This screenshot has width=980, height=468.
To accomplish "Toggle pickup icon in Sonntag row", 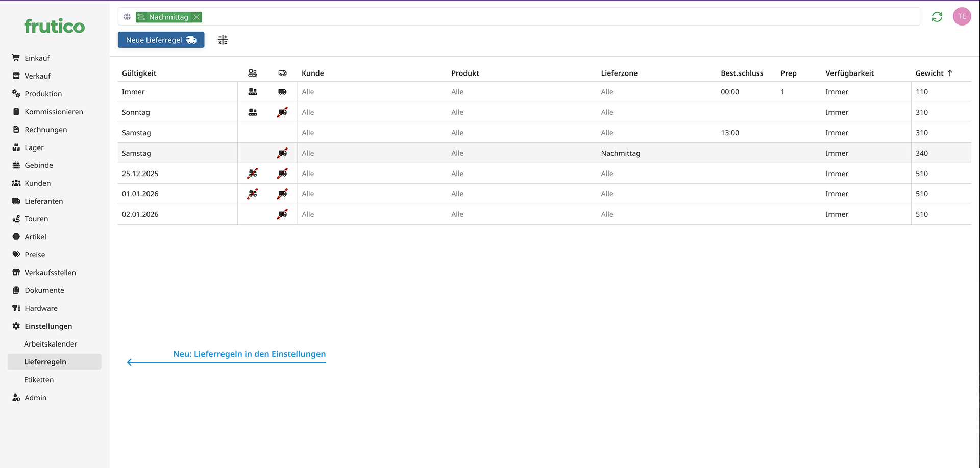I will point(253,112).
